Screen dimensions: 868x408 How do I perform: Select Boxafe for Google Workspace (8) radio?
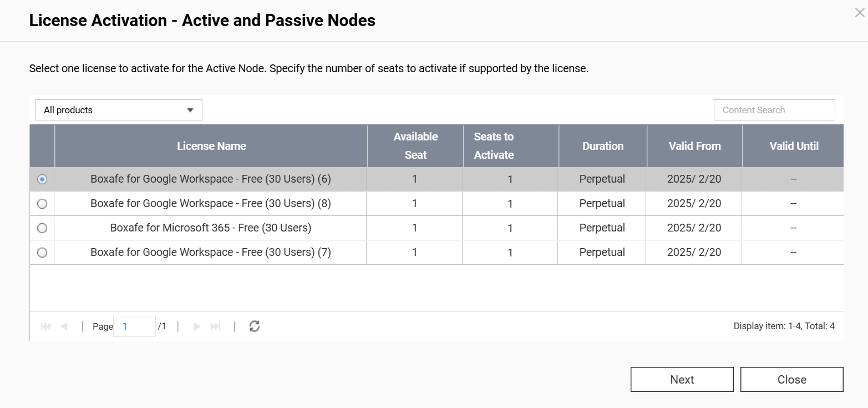(42, 204)
